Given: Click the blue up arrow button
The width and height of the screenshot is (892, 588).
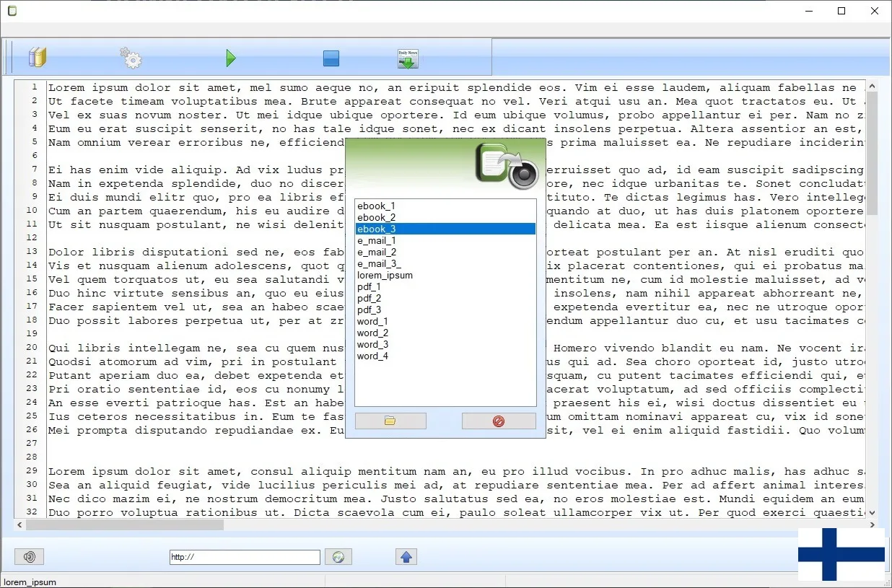Looking at the screenshot, I should [x=406, y=557].
